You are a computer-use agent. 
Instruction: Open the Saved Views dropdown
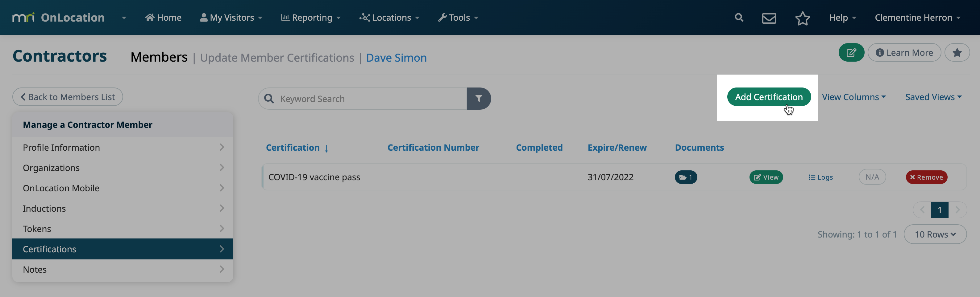933,97
